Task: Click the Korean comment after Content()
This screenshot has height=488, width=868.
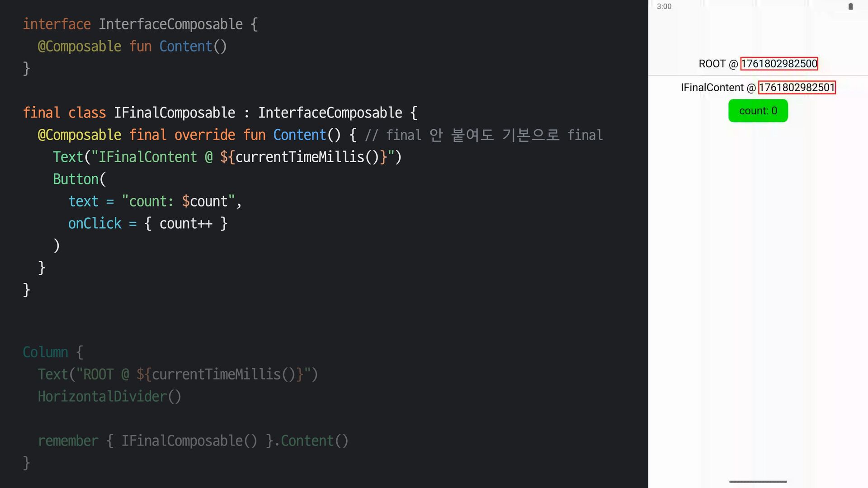Action: coord(484,135)
